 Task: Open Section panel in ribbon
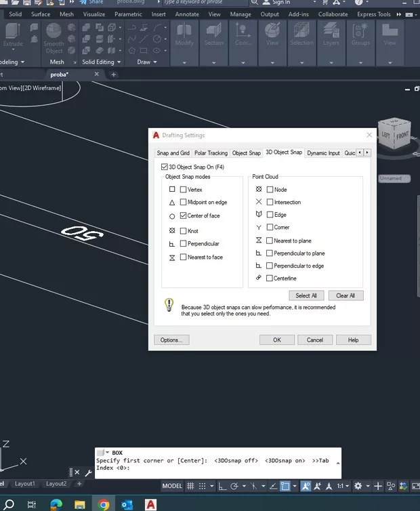coord(213,34)
